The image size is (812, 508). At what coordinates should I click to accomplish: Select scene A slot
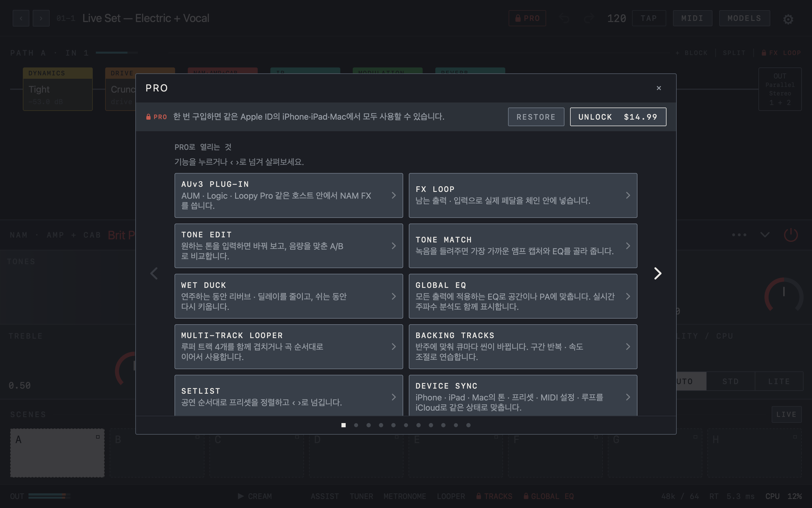[58, 453]
